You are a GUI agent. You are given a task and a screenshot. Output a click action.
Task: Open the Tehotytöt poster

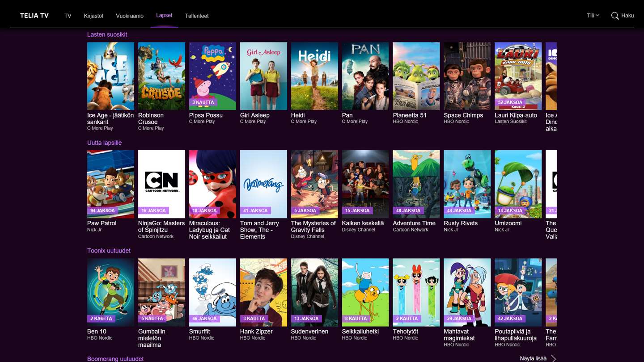click(x=416, y=292)
